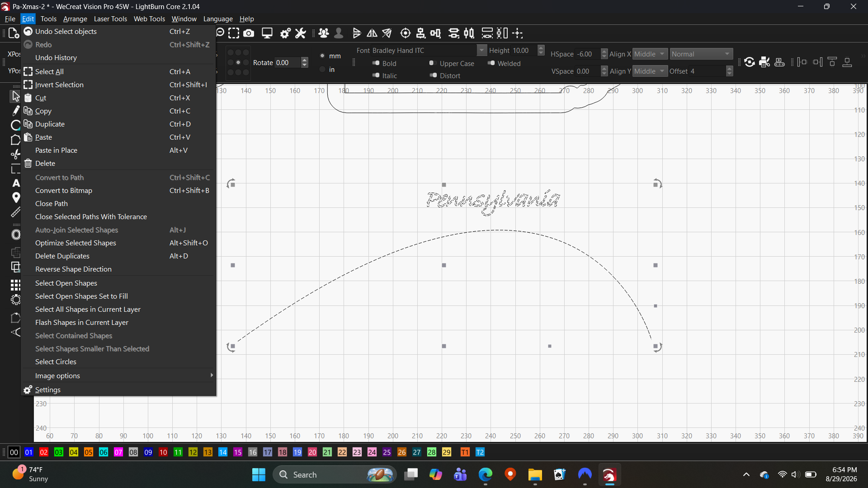Toggle the Bold text switch
This screenshot has width=868, height=488.
[x=376, y=63]
